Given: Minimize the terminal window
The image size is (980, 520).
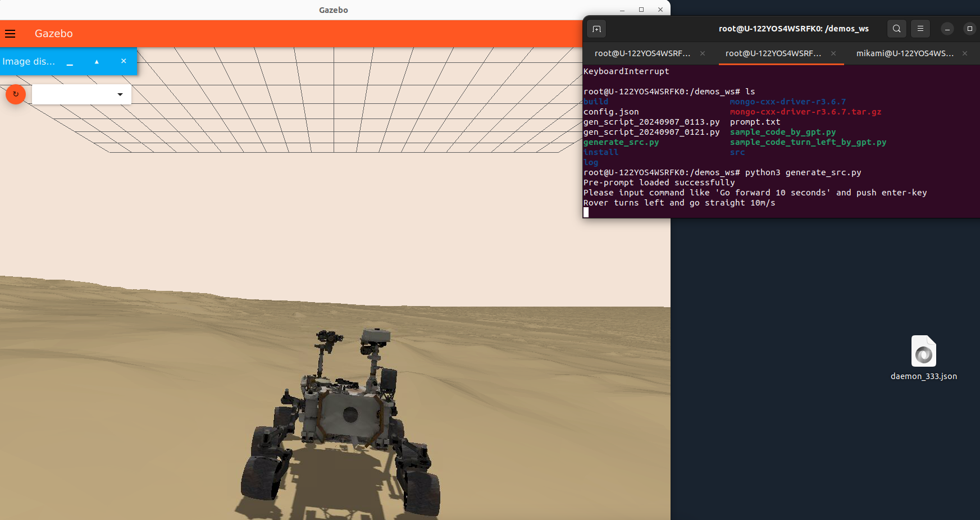Looking at the screenshot, I should coord(947,29).
